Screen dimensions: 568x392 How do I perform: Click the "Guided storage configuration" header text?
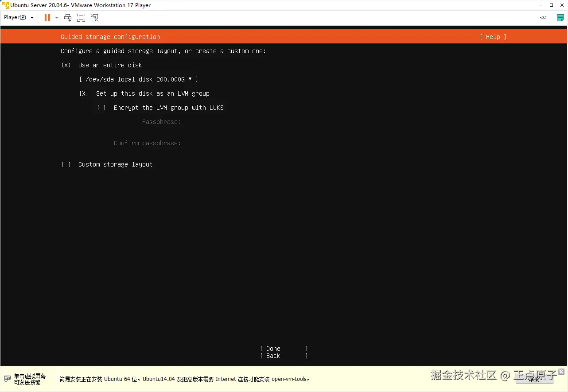click(x=110, y=37)
